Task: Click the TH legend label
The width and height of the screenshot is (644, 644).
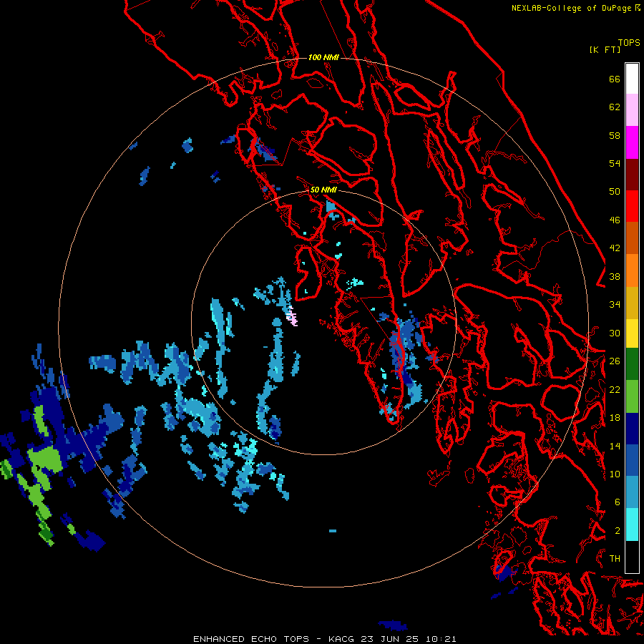Action: tap(615, 559)
